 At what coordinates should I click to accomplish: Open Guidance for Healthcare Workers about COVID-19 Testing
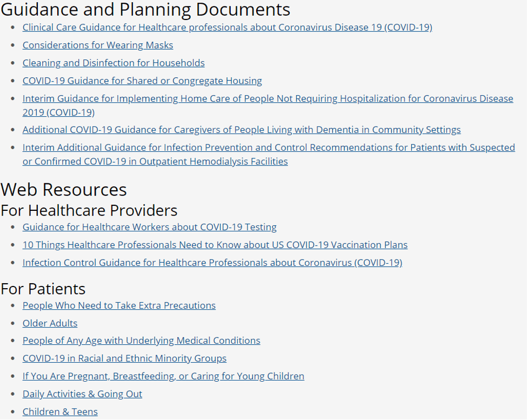149,228
